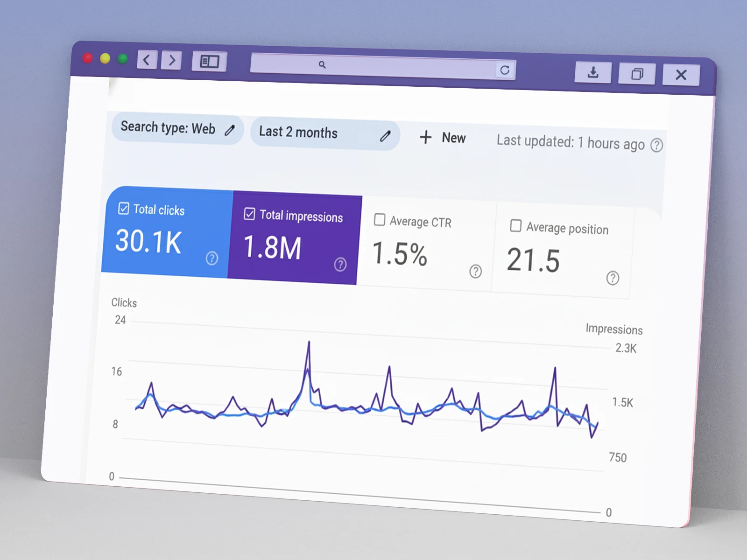Open the Search type: Web filter
Screen dimensions: 747x560
pyautogui.click(x=168, y=127)
